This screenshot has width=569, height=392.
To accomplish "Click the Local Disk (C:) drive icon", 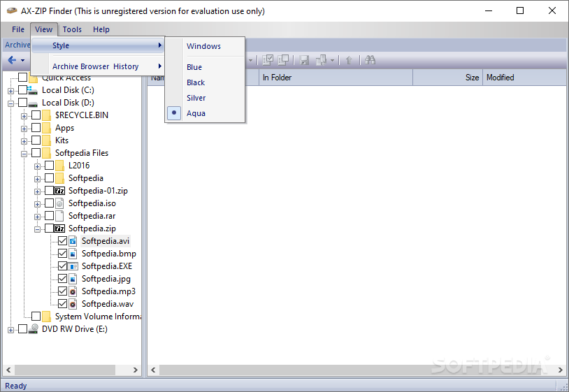I will click(x=33, y=90).
